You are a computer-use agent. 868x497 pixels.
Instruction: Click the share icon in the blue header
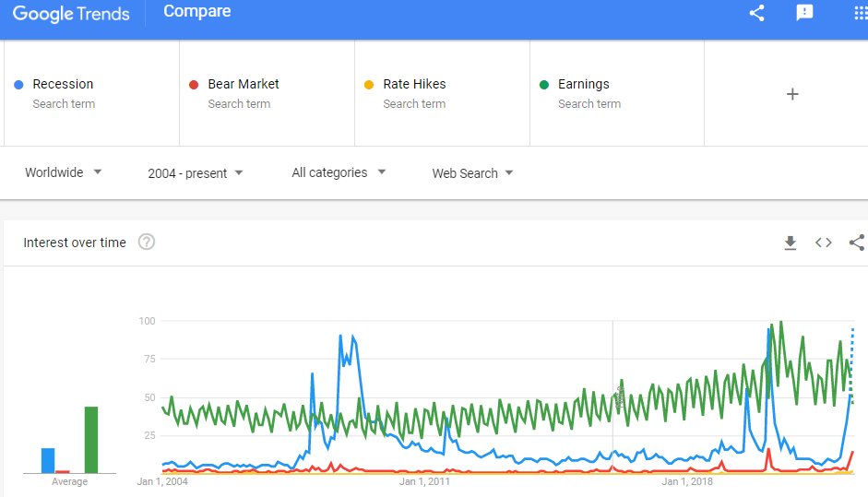point(756,13)
